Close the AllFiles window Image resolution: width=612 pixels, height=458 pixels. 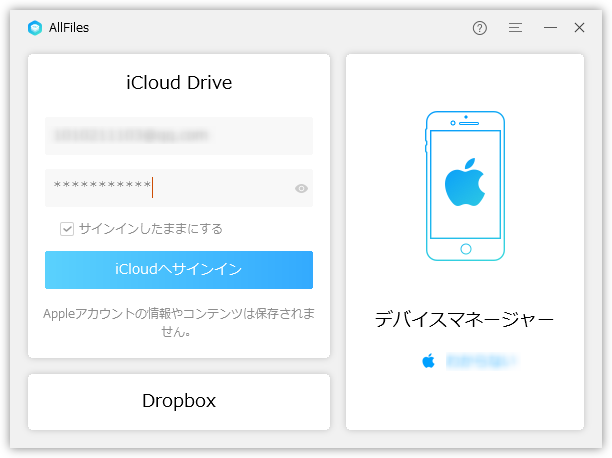pos(579,28)
